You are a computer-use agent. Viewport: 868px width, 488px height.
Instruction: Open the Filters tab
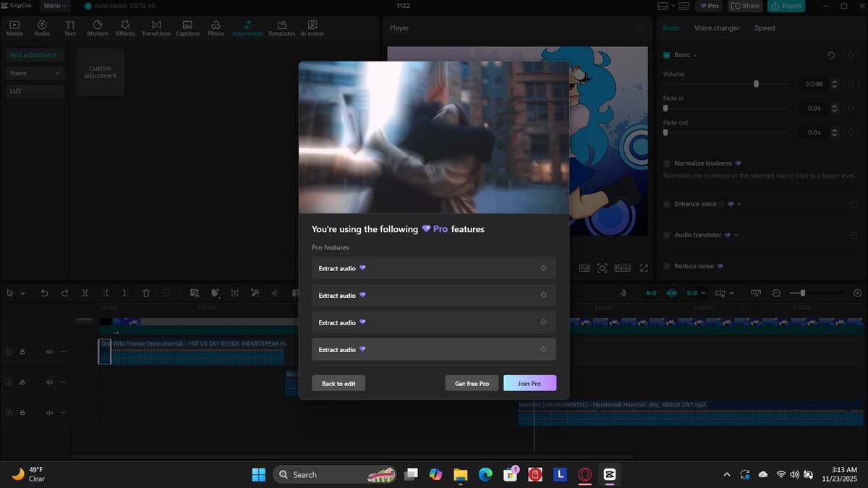tap(216, 28)
